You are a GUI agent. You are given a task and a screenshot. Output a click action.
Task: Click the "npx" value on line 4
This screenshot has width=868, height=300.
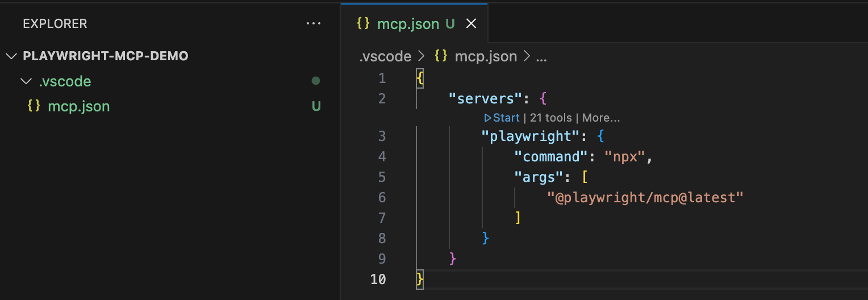(625, 157)
